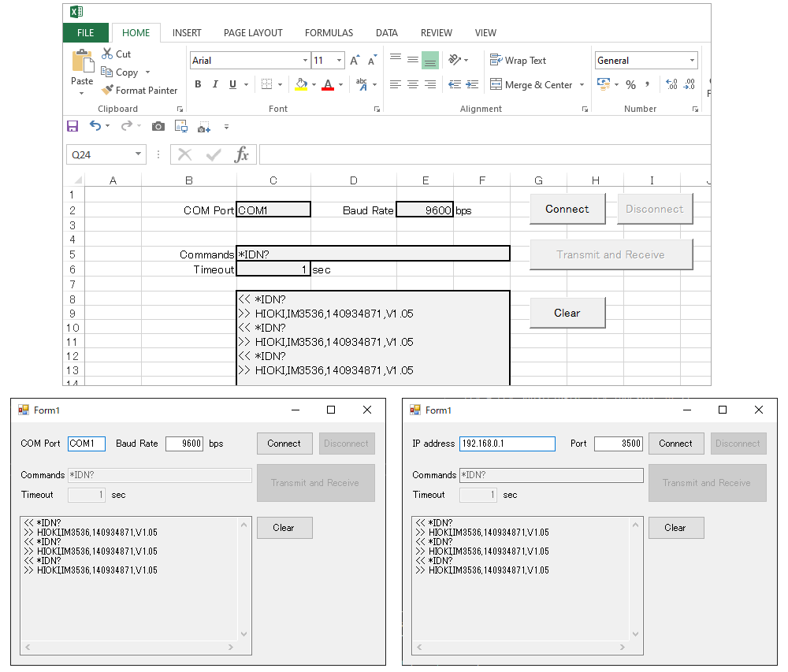Select the Excel Baud Rate cell showing 9600

click(425, 210)
